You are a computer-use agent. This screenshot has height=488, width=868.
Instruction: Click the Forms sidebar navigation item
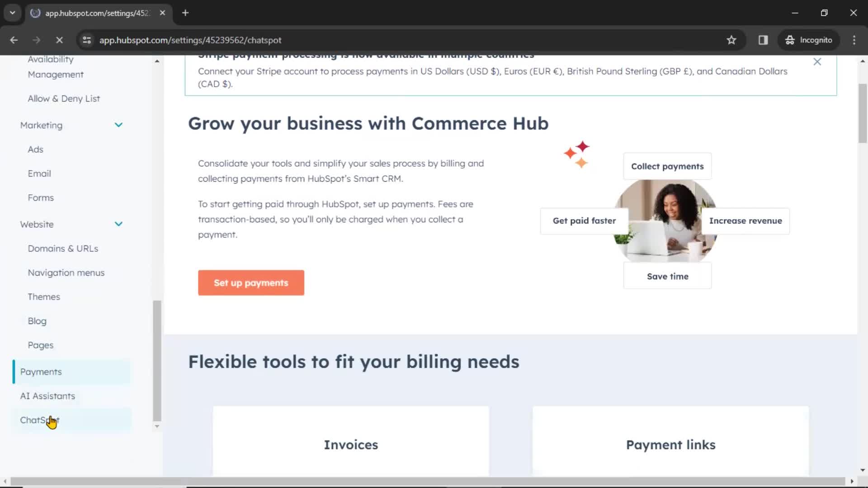pyautogui.click(x=41, y=197)
